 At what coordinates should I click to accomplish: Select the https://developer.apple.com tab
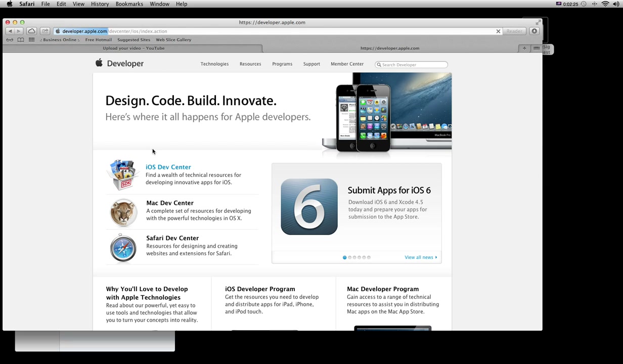tap(390, 48)
